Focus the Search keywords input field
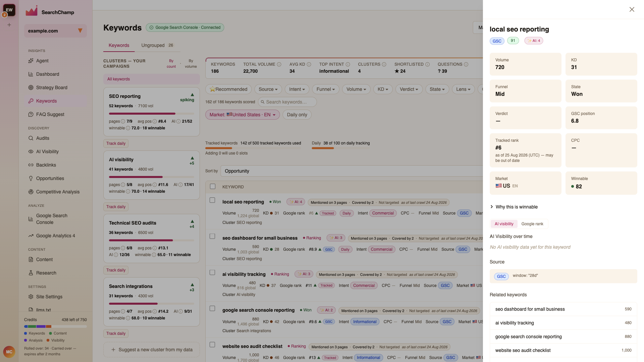The image size is (644, 362). coord(287,102)
